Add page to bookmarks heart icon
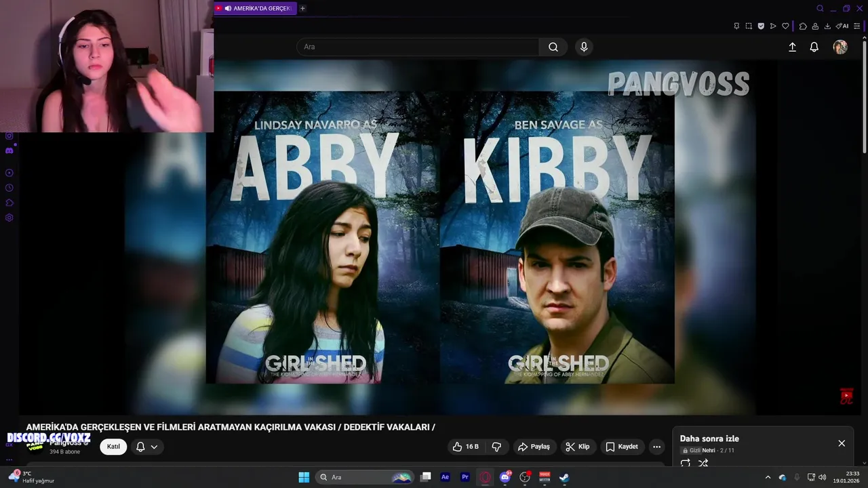 (x=785, y=26)
